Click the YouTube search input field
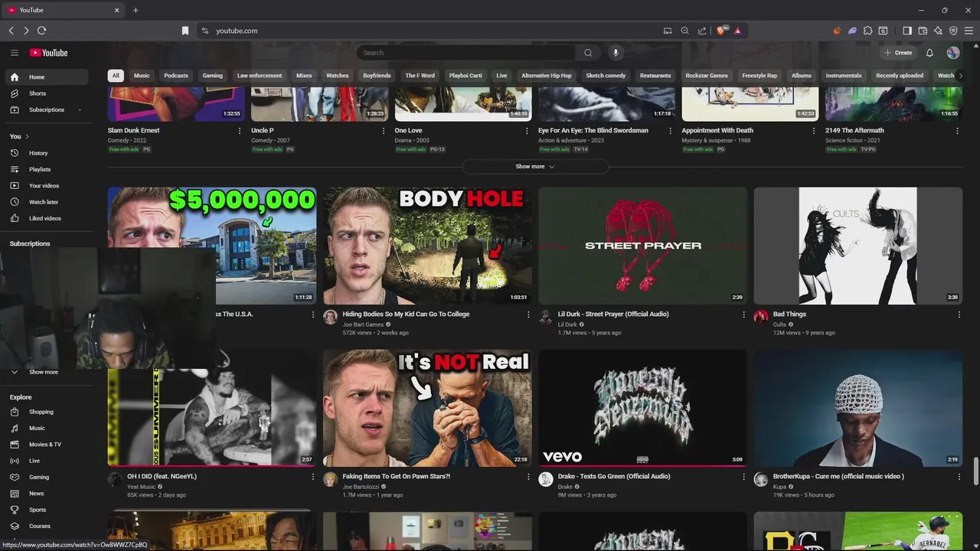This screenshot has width=980, height=551. click(467, 53)
